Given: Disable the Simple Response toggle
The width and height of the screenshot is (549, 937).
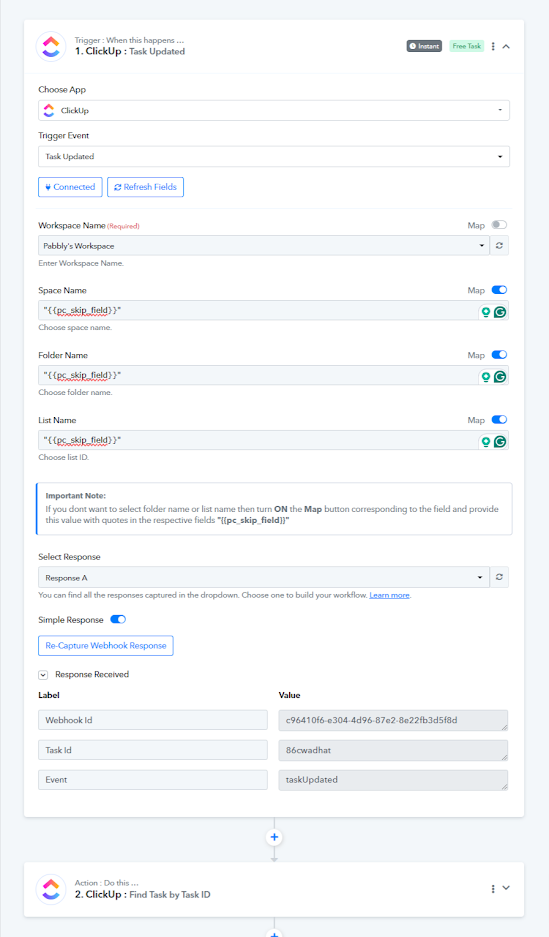Looking at the screenshot, I should click(118, 620).
